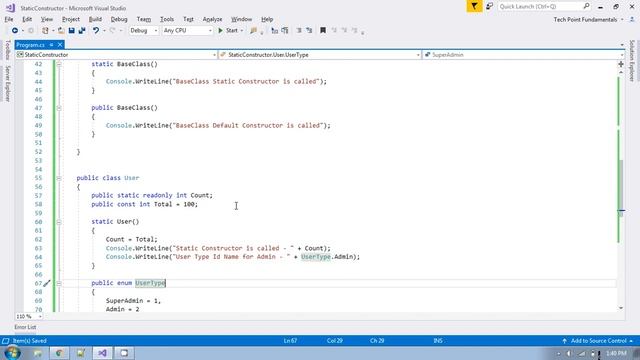Collapse the public BaseClass() region at line 47
This screenshot has width=640, height=360.
coord(59,108)
